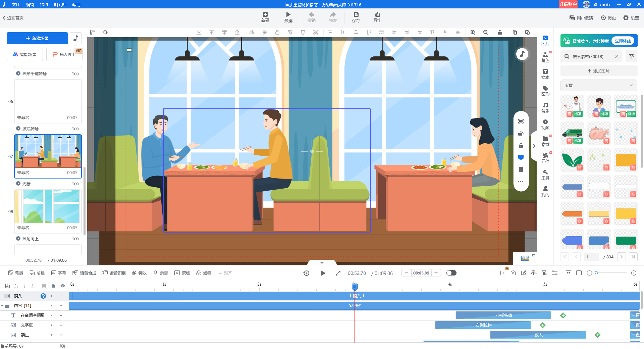Toggle the lock icon in the layer header
The height and width of the screenshot is (349, 644).
(x=53, y=286)
